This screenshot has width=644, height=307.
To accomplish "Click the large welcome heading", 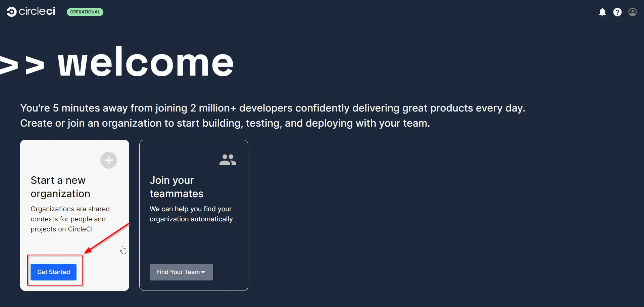I will [x=145, y=63].
